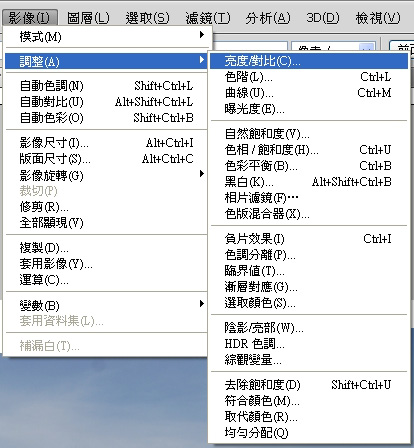Apply 負片效果(I) invert
The image size is (414, 448).
(309, 239)
